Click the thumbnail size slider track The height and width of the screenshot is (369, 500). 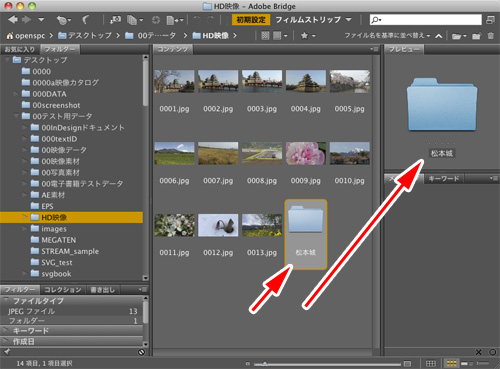pyautogui.click(x=327, y=364)
